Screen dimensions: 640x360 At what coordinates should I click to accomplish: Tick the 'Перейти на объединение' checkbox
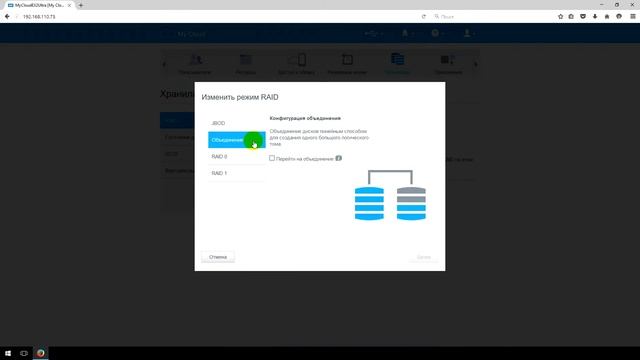click(272, 158)
